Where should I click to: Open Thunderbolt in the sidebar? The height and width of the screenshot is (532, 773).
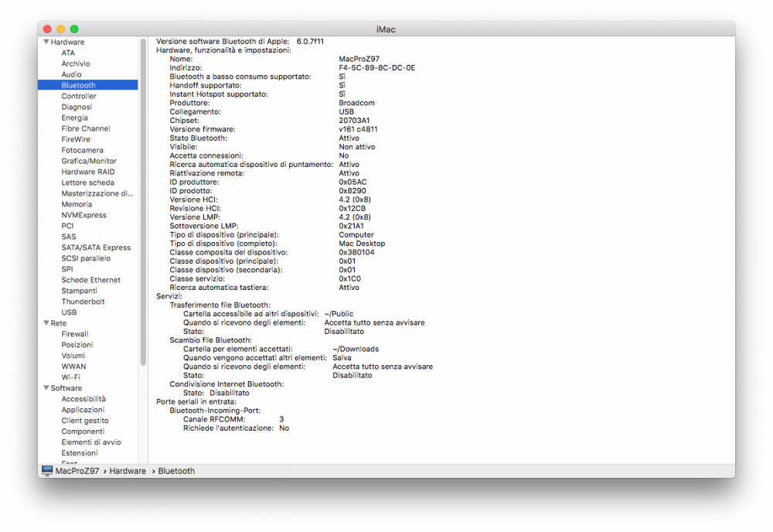[83, 302]
